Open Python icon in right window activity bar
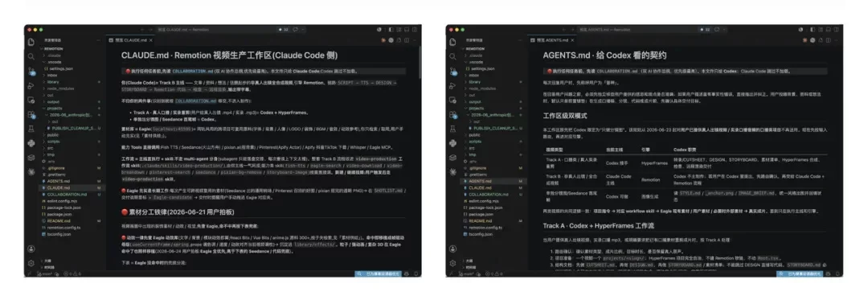 point(452,143)
